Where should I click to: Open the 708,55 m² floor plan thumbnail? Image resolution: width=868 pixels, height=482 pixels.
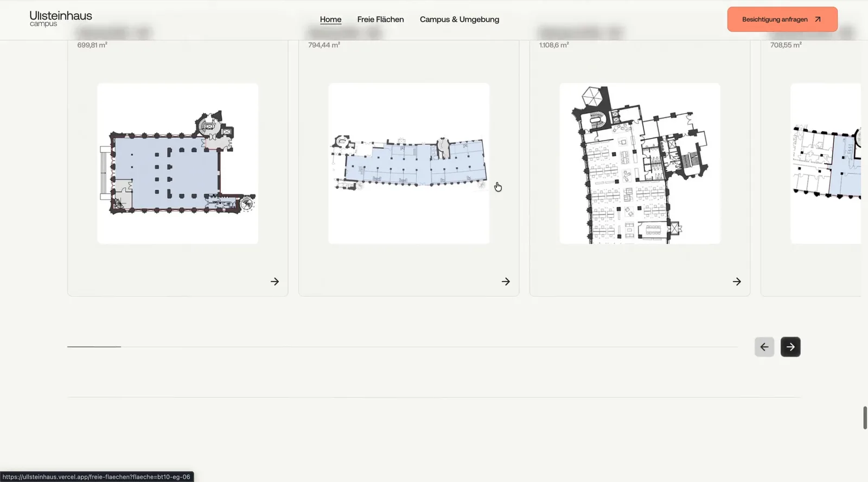[826, 163]
